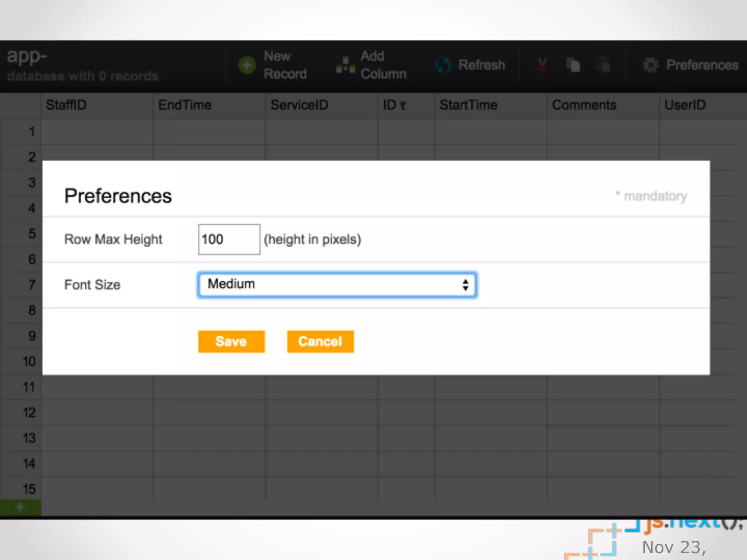Image resolution: width=747 pixels, height=560 pixels.
Task: Click green plus add-row button at bottom left
Action: (20, 507)
